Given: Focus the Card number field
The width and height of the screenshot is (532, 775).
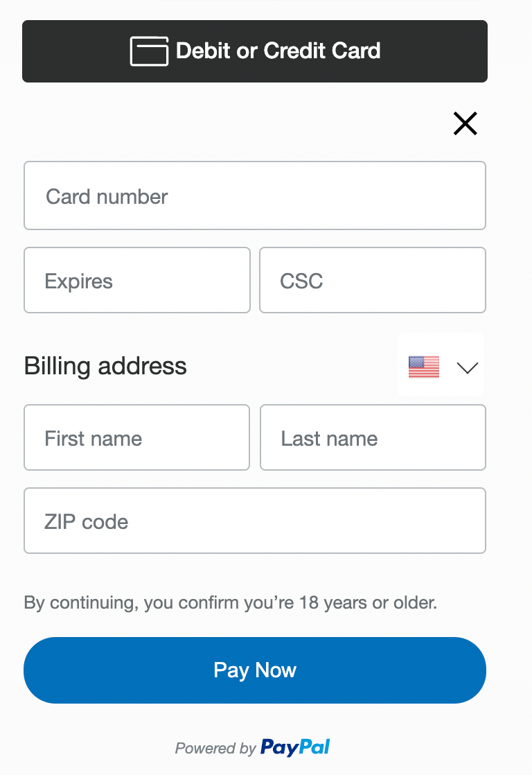Looking at the screenshot, I should [255, 195].
